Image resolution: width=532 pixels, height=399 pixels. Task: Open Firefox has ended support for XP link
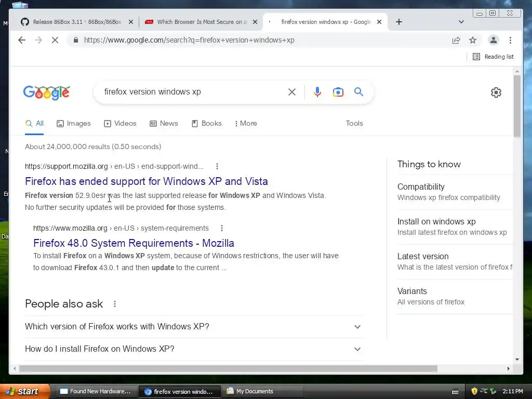146,181
